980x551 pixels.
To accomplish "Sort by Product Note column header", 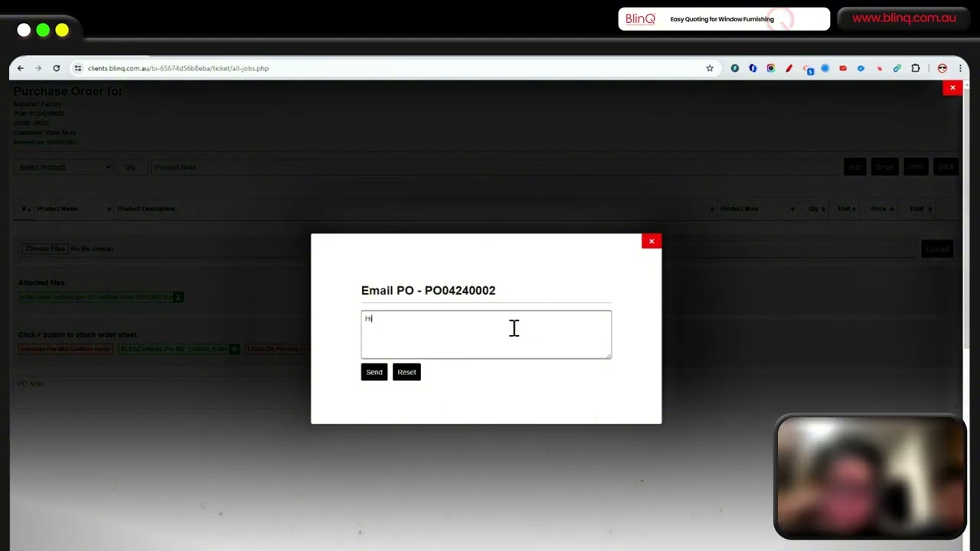I will 756,209.
